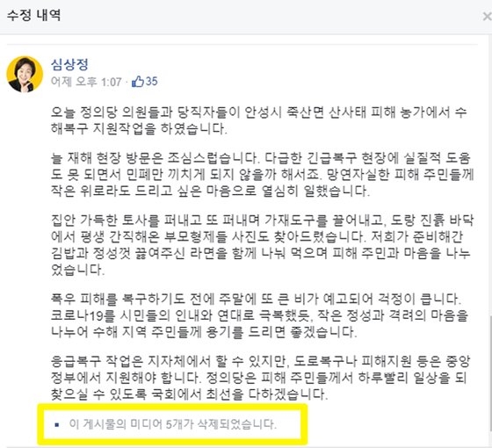Image resolution: width=492 pixels, height=448 pixels.
Task: Click the paragraph starting 늘 재해 현장
Action: pyautogui.click(x=263, y=175)
